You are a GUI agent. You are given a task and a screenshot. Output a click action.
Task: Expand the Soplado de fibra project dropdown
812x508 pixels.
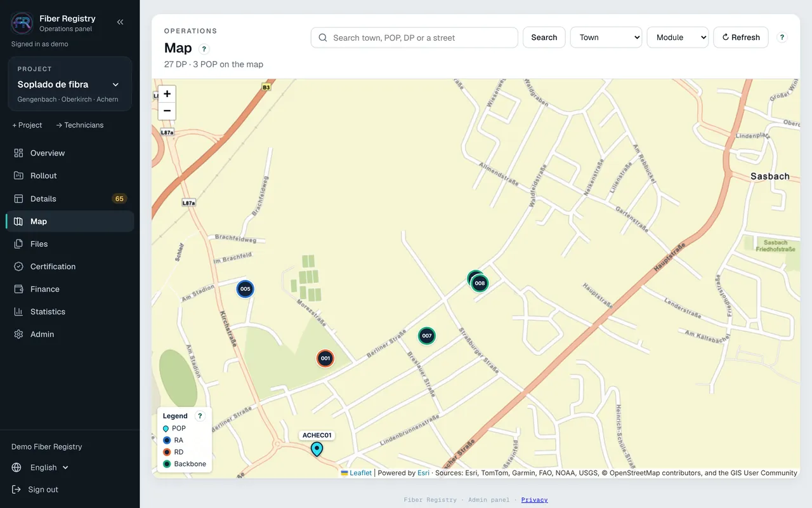(70, 84)
